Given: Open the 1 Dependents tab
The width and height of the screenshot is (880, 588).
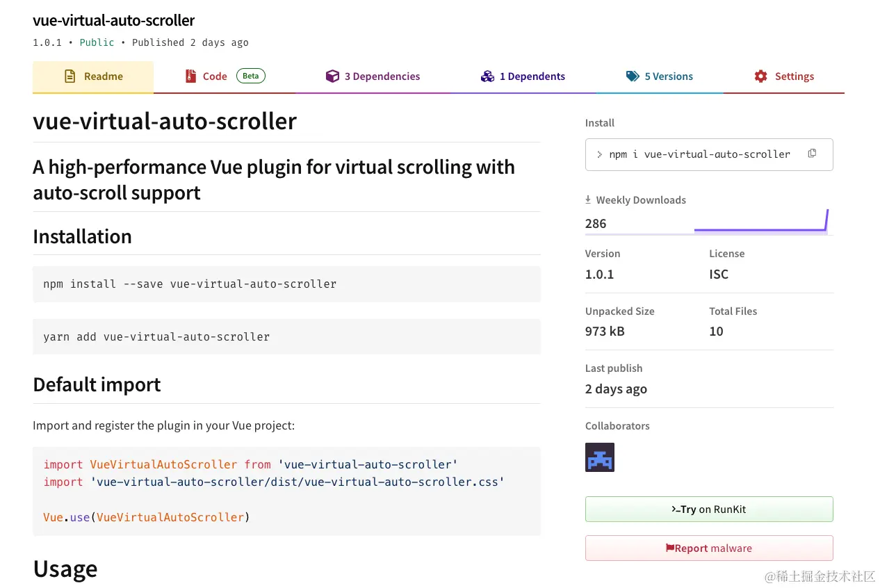Looking at the screenshot, I should 532,76.
